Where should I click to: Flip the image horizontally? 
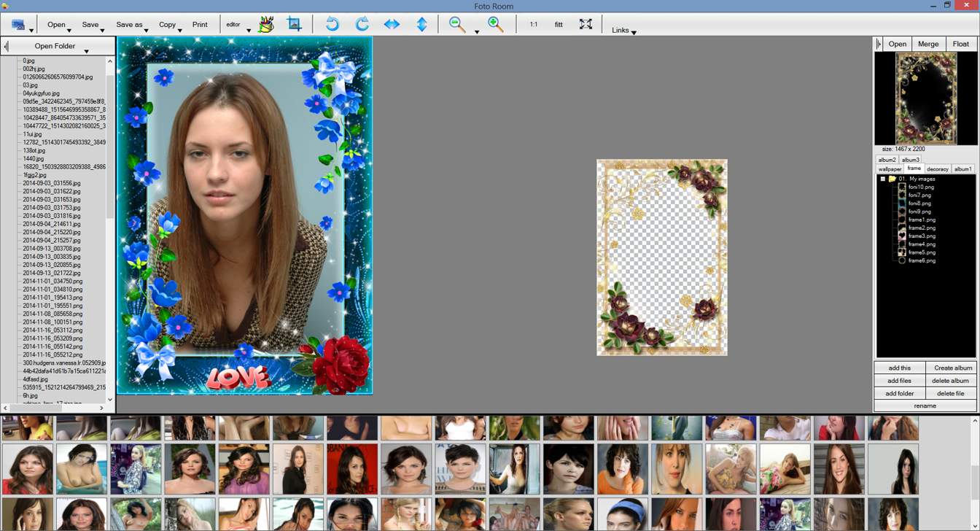click(392, 24)
